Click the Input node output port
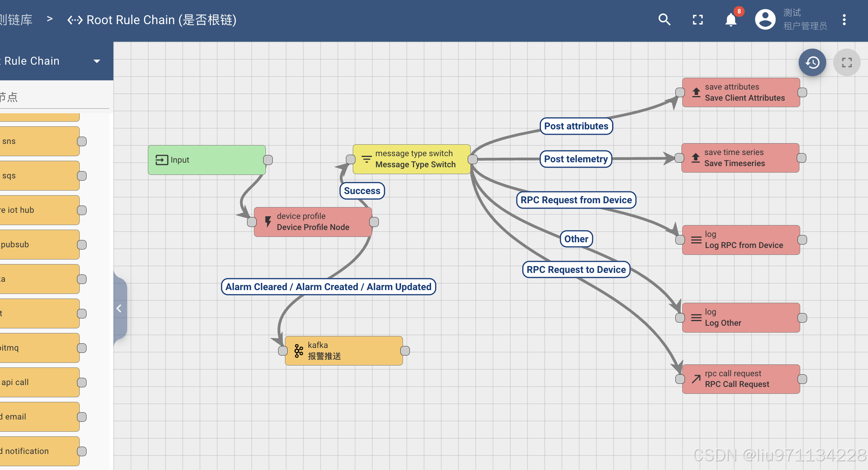This screenshot has width=868, height=470. point(268,160)
